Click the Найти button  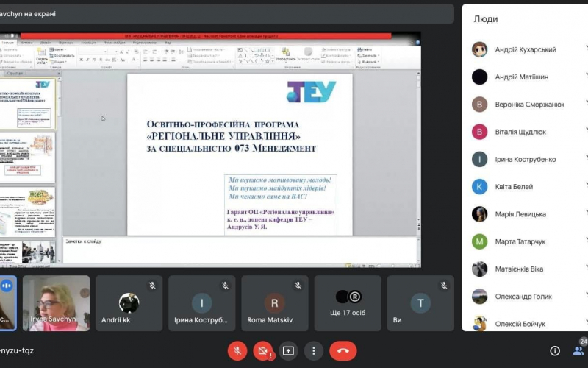pyautogui.click(x=365, y=49)
